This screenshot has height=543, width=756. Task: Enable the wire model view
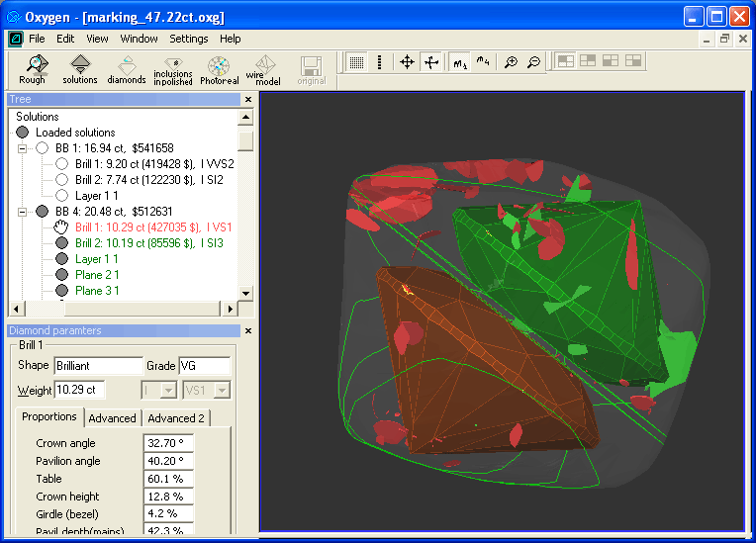coord(262,69)
